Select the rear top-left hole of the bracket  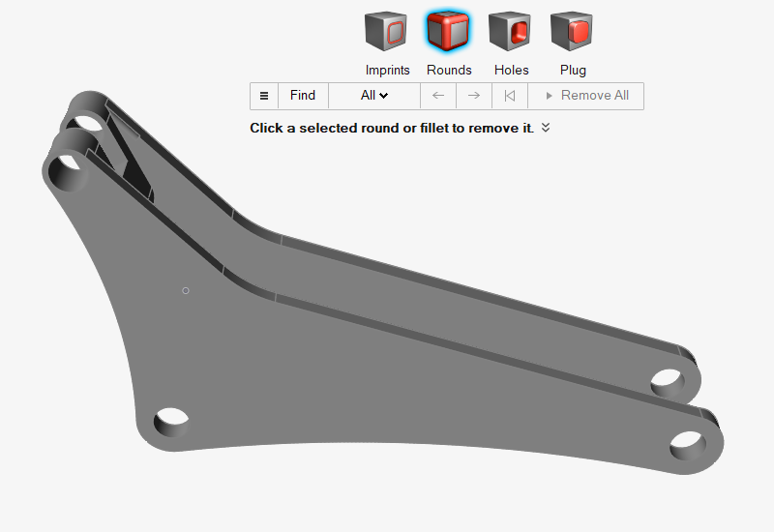[87, 125]
